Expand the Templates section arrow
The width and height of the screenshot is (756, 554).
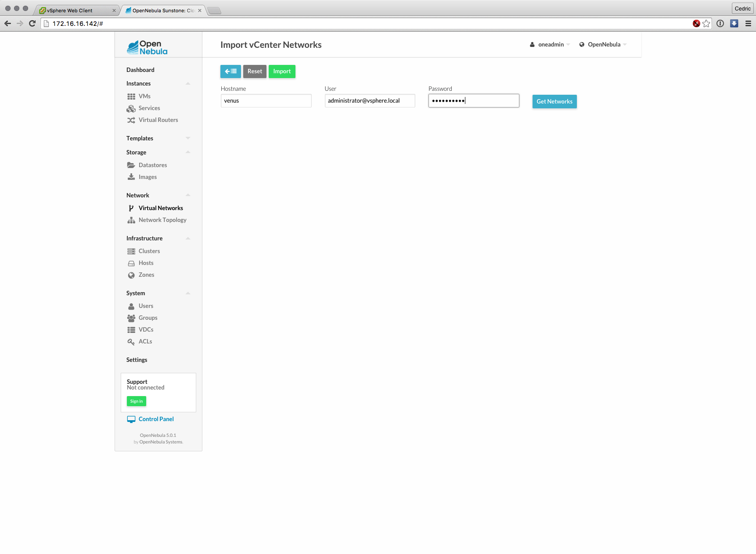click(188, 138)
